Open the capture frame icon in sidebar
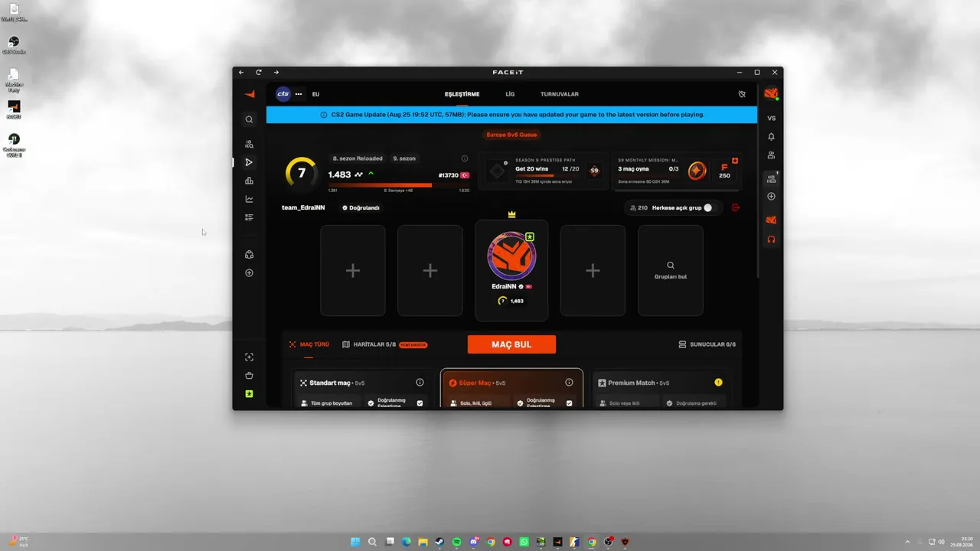Screen dimensions: 980x551 [x=249, y=357]
